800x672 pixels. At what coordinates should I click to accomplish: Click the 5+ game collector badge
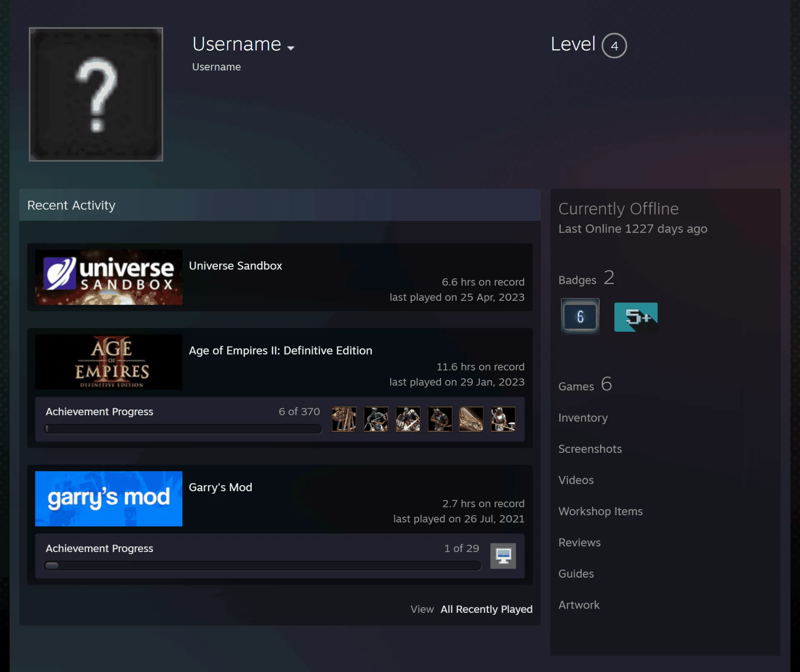click(636, 317)
